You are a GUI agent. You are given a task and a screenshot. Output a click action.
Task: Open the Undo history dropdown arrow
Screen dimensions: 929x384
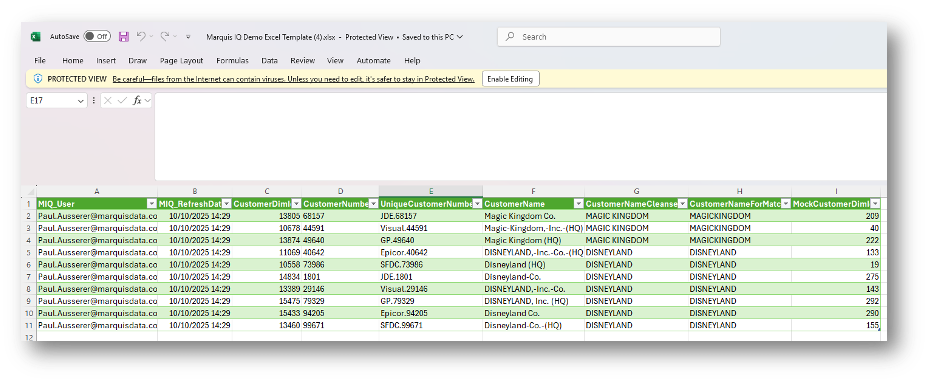151,37
